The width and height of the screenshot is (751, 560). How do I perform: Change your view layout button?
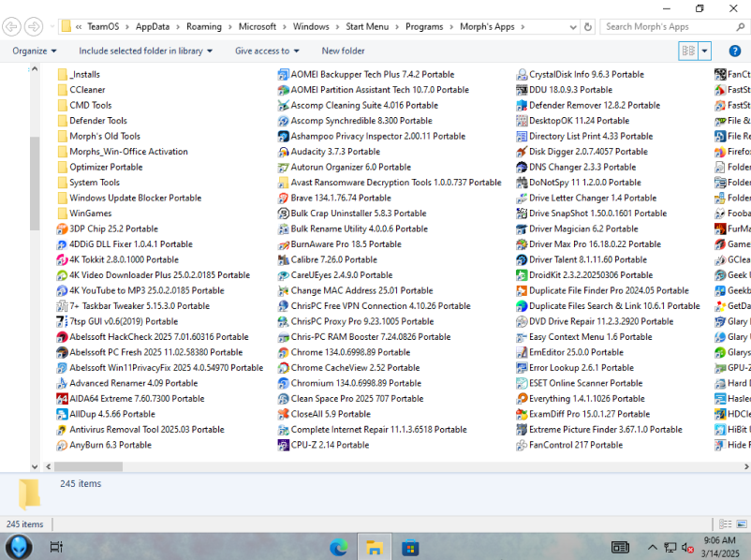[x=689, y=51]
